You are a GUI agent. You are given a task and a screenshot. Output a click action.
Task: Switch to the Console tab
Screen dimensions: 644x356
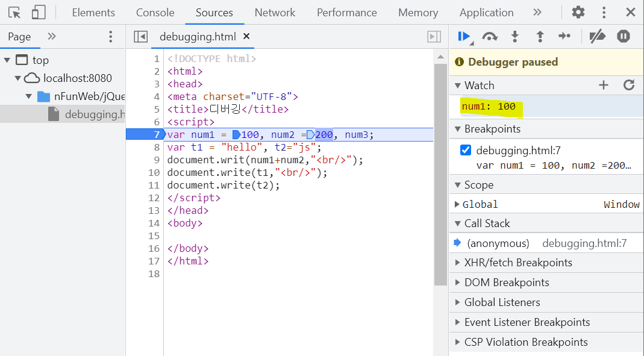click(155, 13)
